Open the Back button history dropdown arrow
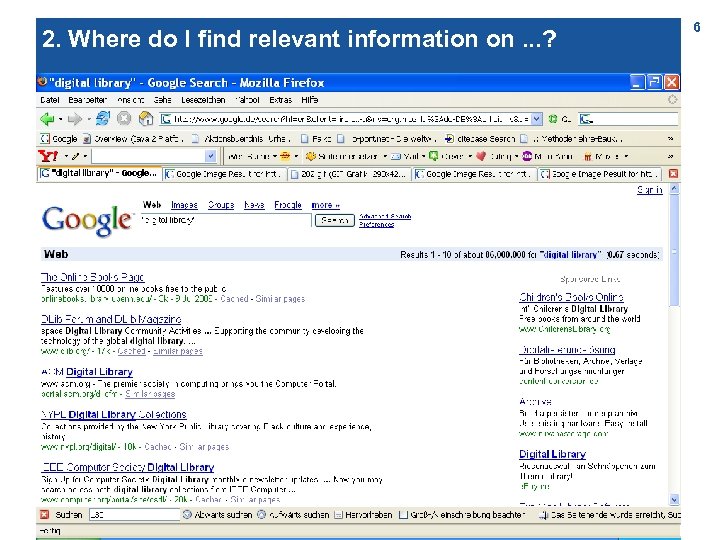This screenshot has width=720, height=540. 60,119
